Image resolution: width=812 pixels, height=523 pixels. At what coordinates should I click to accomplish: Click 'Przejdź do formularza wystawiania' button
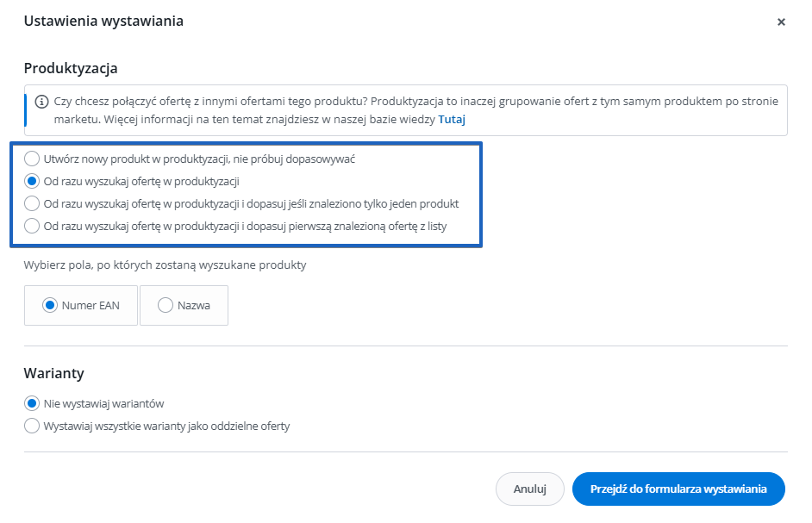[x=678, y=489]
